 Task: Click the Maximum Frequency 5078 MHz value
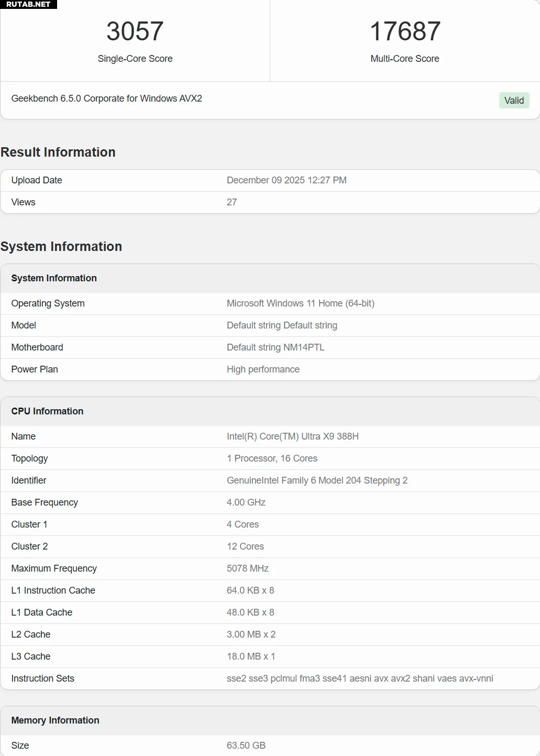coord(247,568)
